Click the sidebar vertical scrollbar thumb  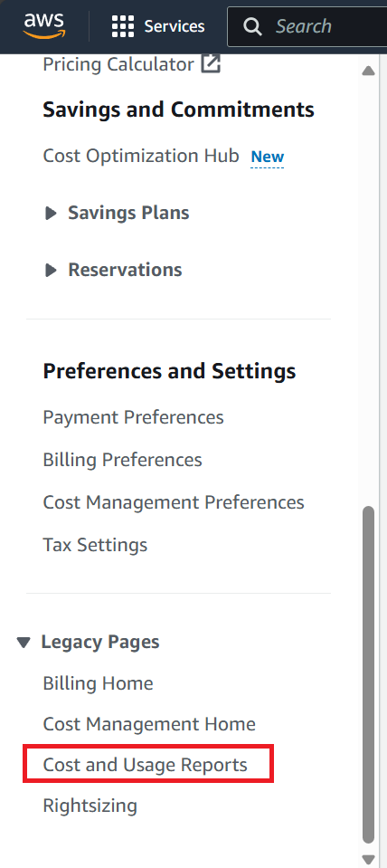(368, 675)
